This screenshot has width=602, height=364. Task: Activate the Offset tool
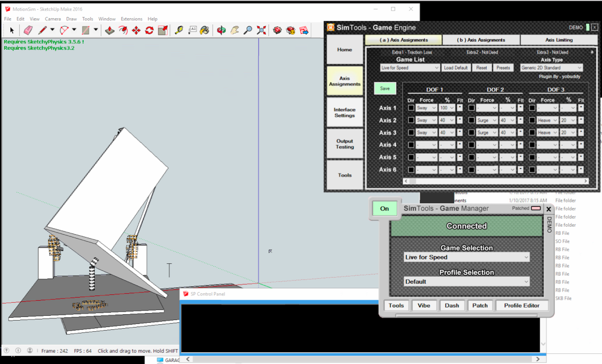coord(123,31)
